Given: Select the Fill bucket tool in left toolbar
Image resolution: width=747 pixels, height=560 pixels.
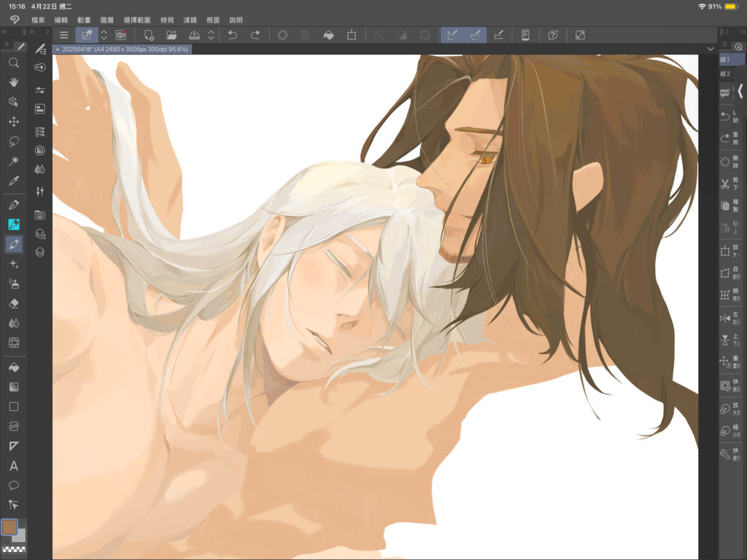Looking at the screenshot, I should click(x=14, y=367).
